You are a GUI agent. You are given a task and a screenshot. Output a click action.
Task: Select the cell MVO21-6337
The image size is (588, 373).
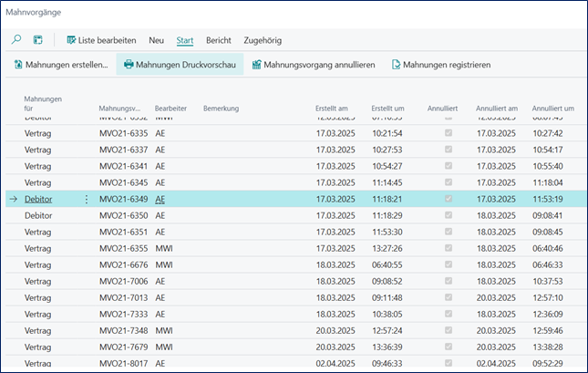click(x=123, y=150)
